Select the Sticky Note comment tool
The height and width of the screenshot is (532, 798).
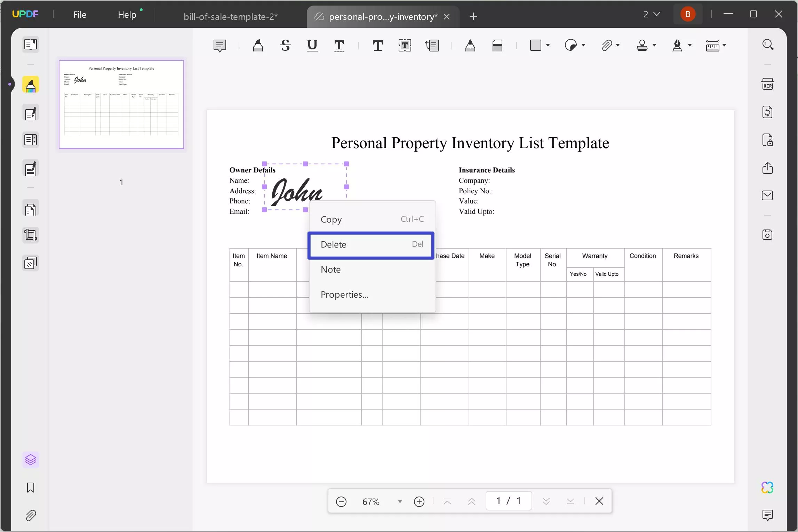point(220,46)
